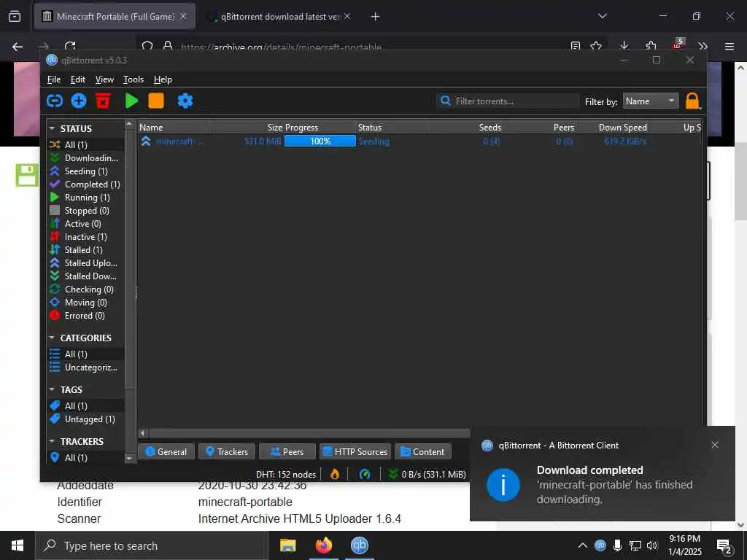Viewport: 747px width, 560px height.
Task: Select the minecraft torrent row name
Action: pyautogui.click(x=179, y=141)
